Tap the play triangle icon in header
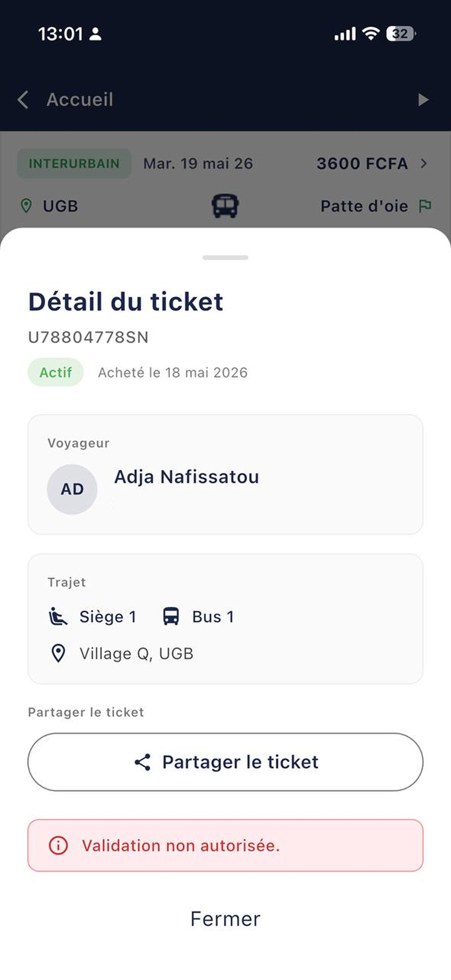Image resolution: width=451 pixels, height=980 pixels. tap(423, 100)
